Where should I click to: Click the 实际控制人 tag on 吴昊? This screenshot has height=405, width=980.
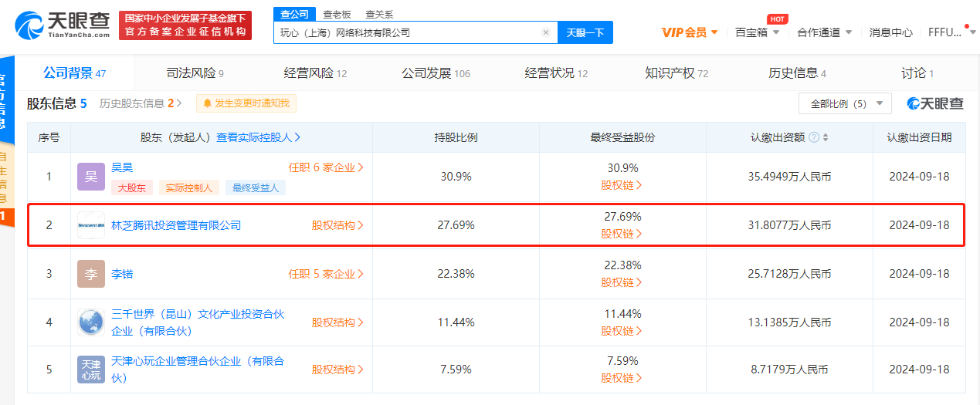click(x=189, y=187)
